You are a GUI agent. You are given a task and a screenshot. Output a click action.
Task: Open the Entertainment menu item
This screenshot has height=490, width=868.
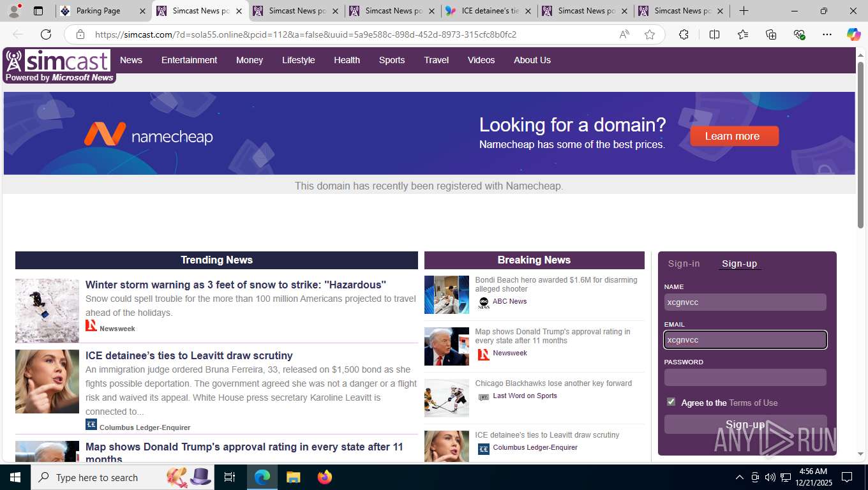(189, 60)
